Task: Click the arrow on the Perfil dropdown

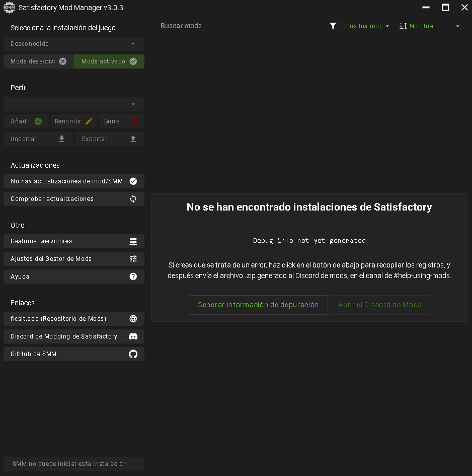Action: [133, 104]
